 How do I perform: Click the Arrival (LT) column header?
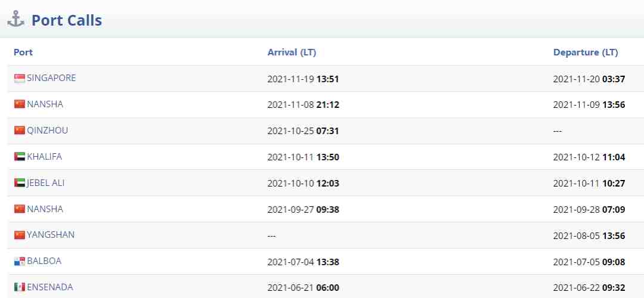(x=292, y=52)
